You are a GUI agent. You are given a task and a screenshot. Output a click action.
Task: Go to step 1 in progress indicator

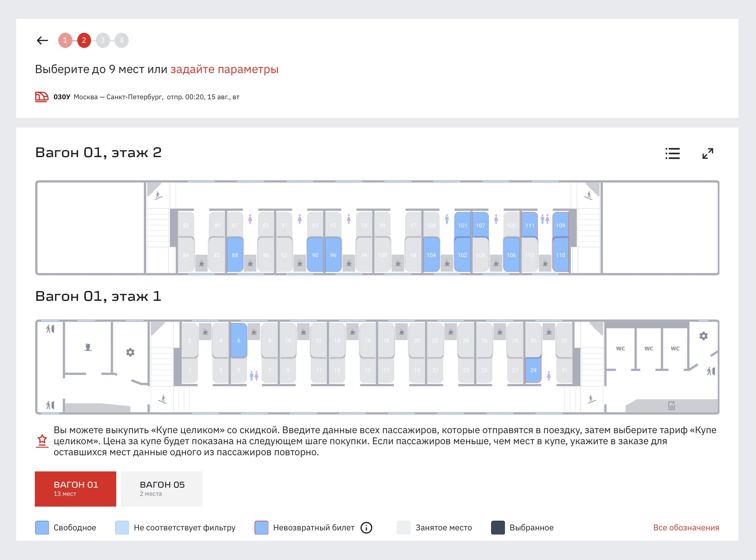click(65, 40)
